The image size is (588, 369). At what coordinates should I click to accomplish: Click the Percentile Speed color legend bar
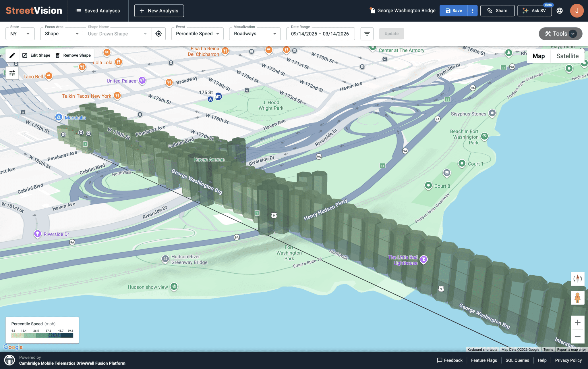pos(42,335)
